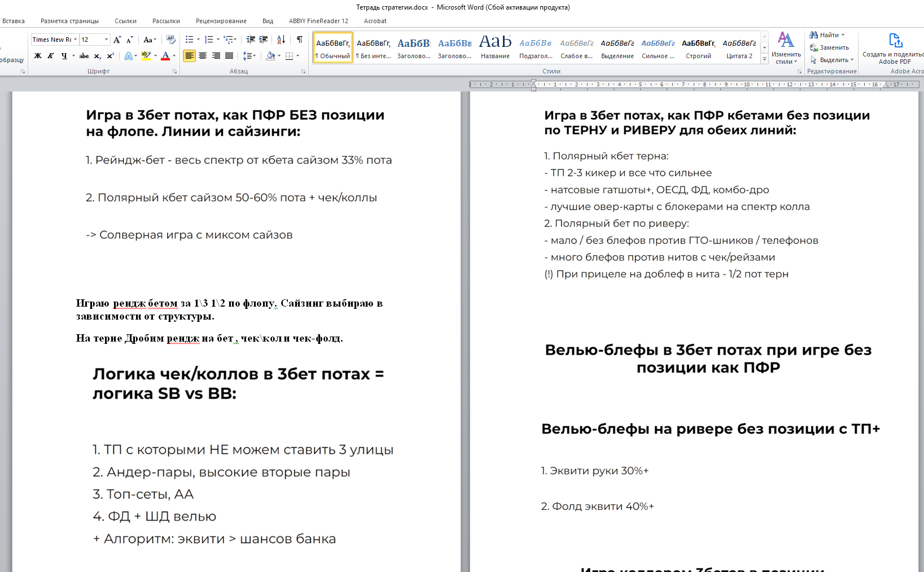Apply the Подзаголовок style

536,47
